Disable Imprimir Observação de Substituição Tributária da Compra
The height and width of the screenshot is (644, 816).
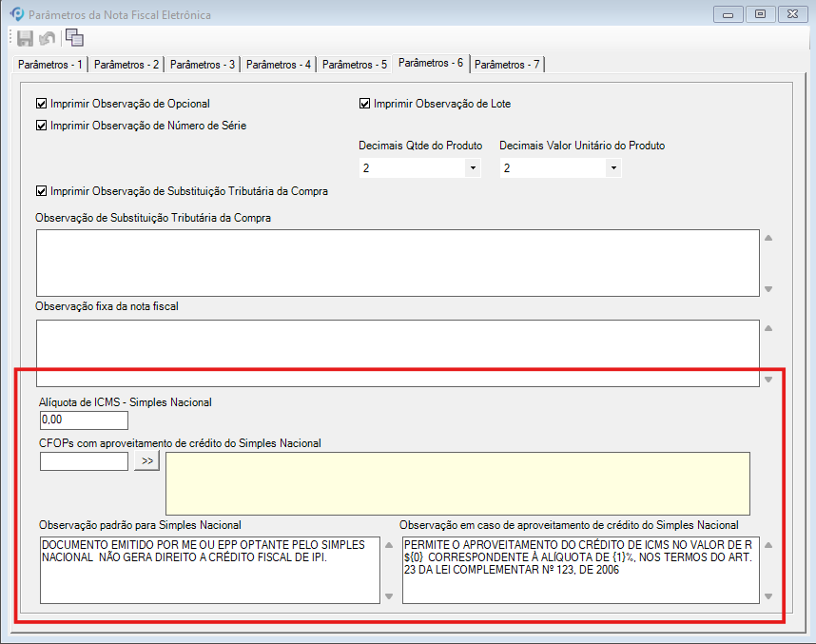[x=41, y=191]
